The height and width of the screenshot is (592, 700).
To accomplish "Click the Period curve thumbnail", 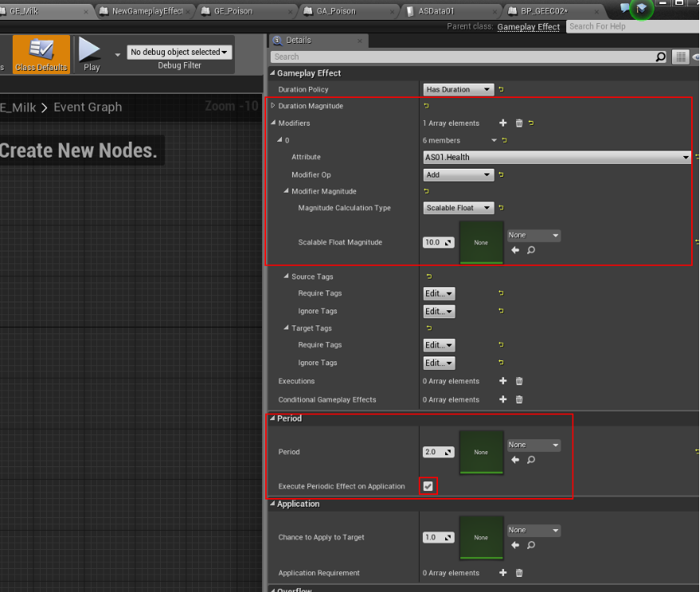I will (x=481, y=452).
